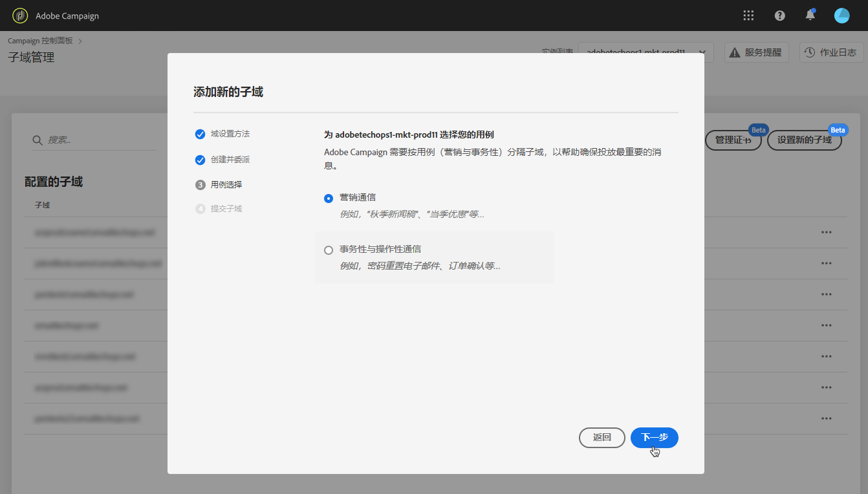Image resolution: width=868 pixels, height=494 pixels.
Task: Open the user profile avatar
Action: [x=841, y=16]
